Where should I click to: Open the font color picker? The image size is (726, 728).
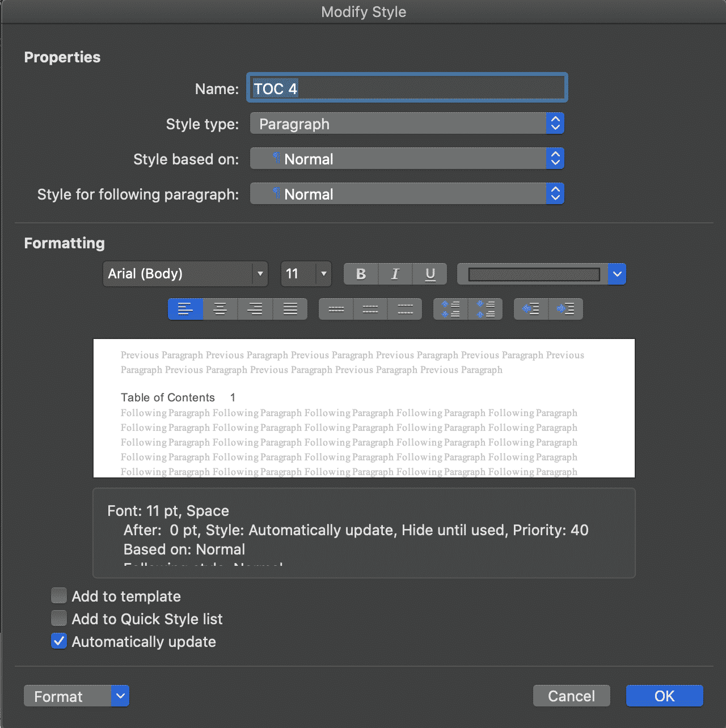pos(617,274)
